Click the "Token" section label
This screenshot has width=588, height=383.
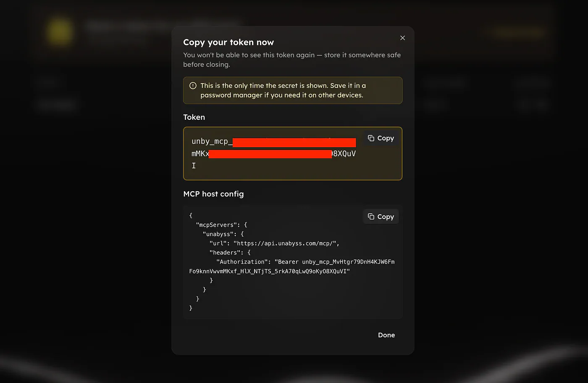(194, 117)
